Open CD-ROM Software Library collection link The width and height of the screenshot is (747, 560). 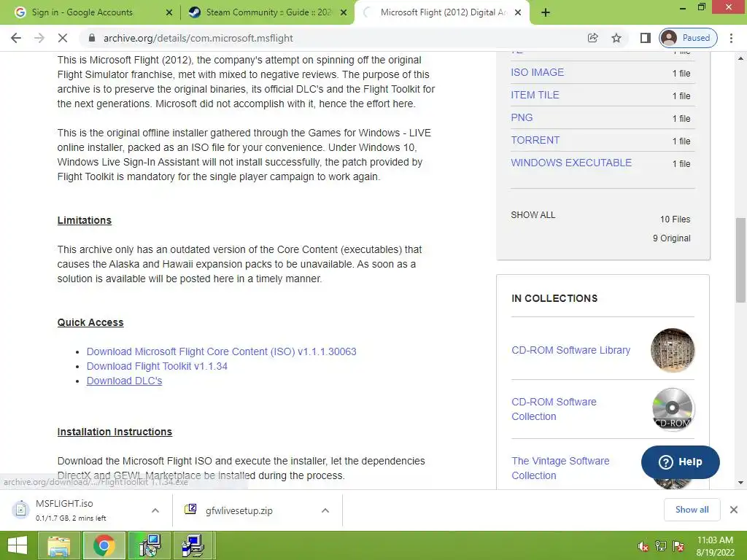[x=570, y=350]
